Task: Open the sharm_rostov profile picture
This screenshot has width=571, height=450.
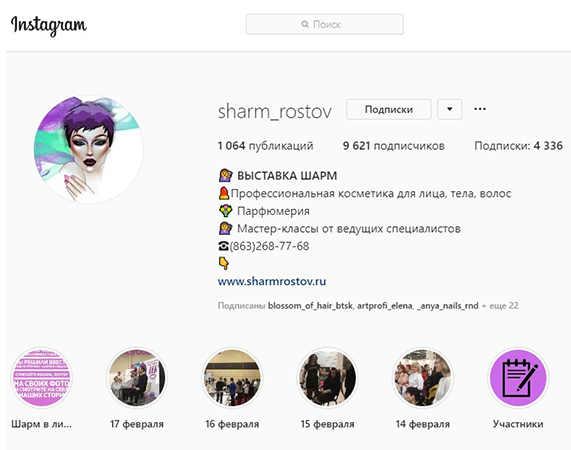Action: click(88, 149)
